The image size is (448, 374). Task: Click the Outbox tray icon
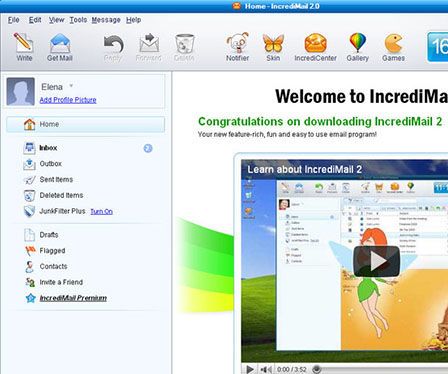coord(29,164)
